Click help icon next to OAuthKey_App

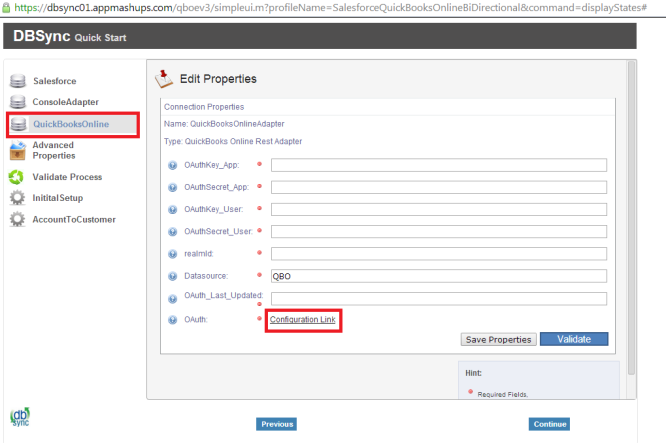coord(173,165)
